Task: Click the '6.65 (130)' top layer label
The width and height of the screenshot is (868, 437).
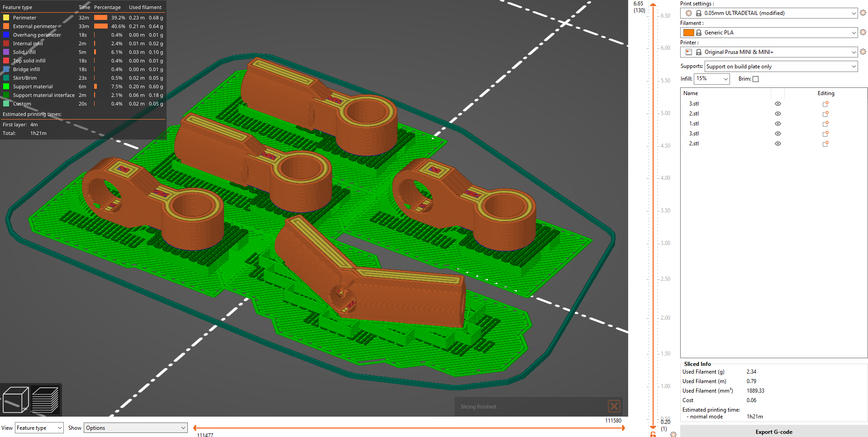Action: click(x=639, y=7)
